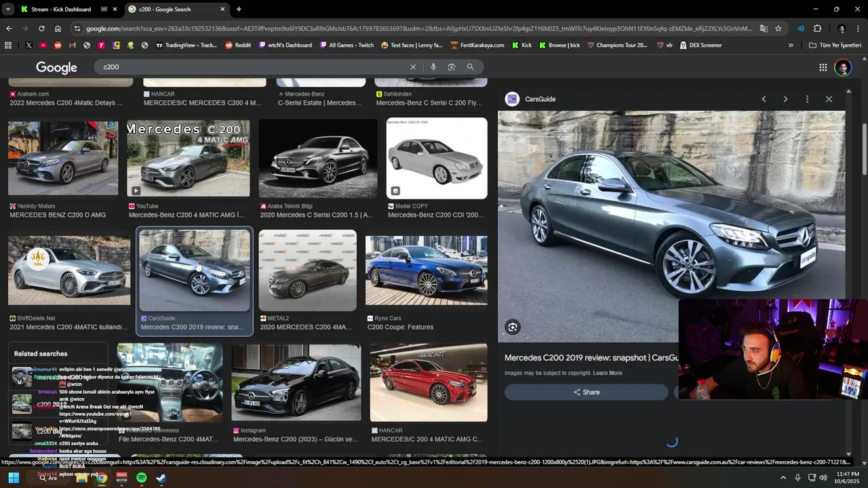Open Steam from the taskbar
868x488 pixels.
point(161,478)
